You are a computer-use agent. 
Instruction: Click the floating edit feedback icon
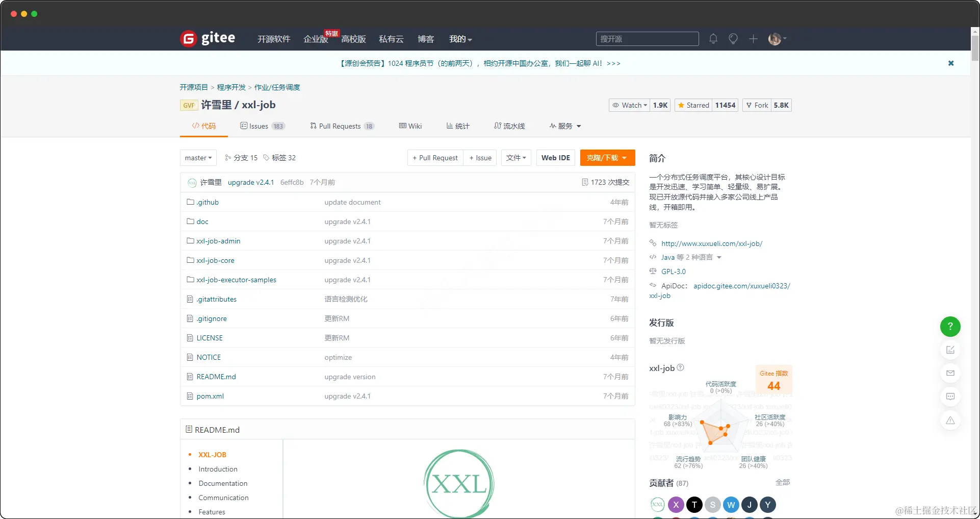click(x=950, y=350)
